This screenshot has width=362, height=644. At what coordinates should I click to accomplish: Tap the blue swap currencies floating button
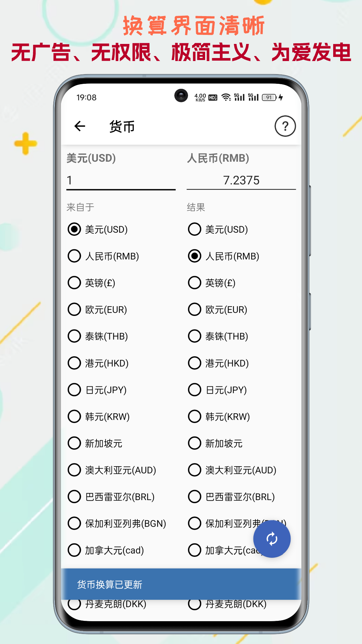[271, 538]
